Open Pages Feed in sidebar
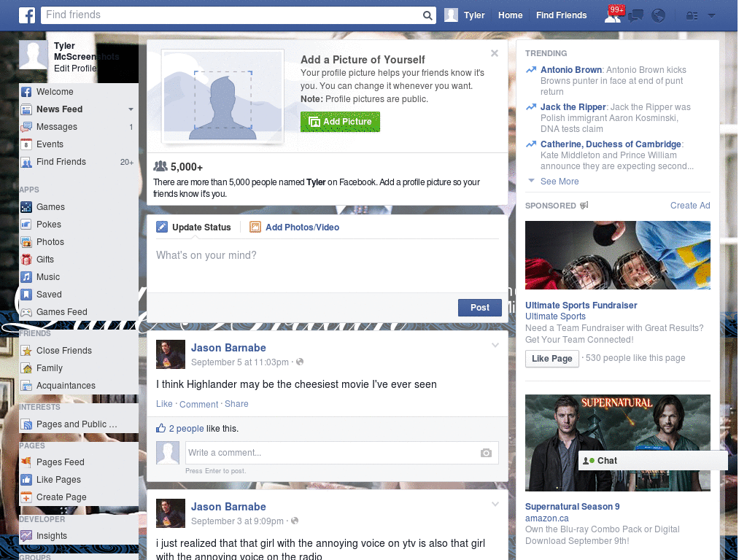The width and height of the screenshot is (747, 560). [79, 462]
